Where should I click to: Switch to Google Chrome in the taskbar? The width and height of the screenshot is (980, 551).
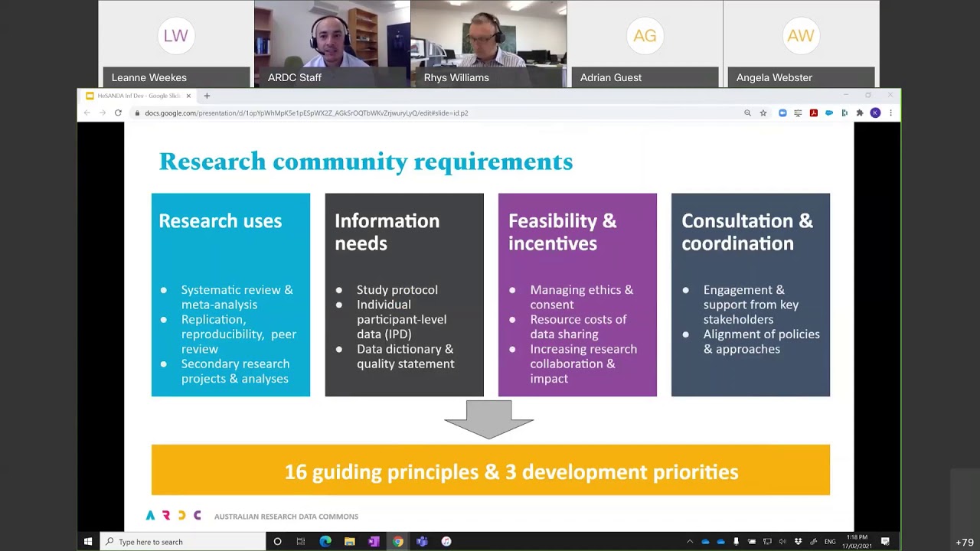(x=398, y=542)
